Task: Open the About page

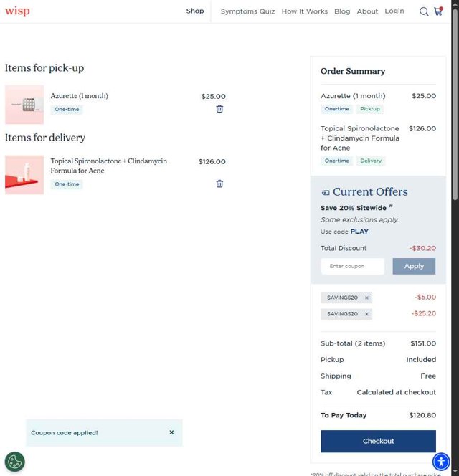Action: 367,11
